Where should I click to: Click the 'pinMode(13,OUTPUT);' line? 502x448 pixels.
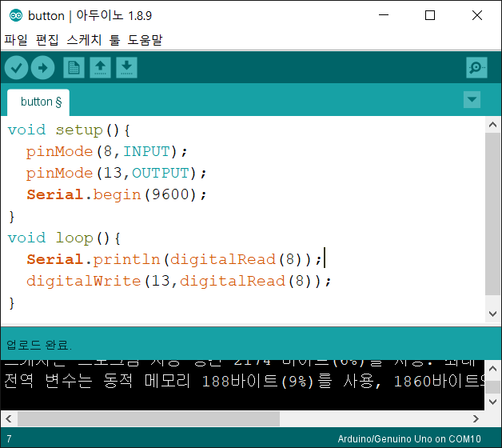(x=116, y=173)
